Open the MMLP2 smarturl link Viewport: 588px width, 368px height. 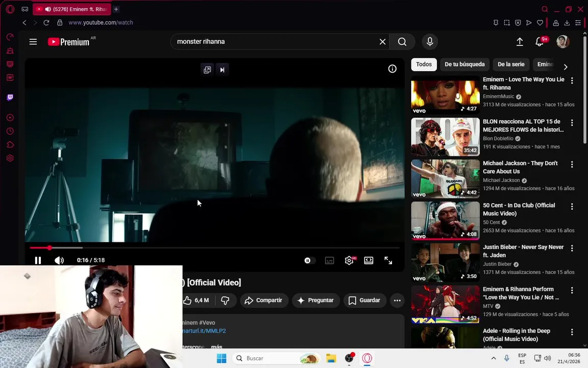pyautogui.click(x=204, y=331)
